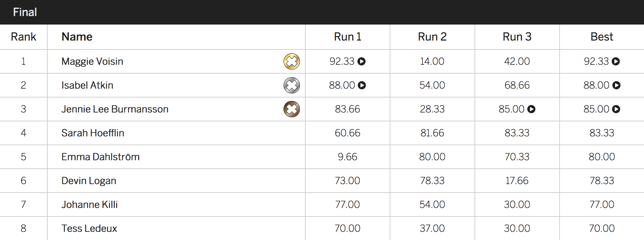Image resolution: width=644 pixels, height=240 pixels.
Task: Open Maggie Voisin's athlete name
Action: [x=92, y=61]
